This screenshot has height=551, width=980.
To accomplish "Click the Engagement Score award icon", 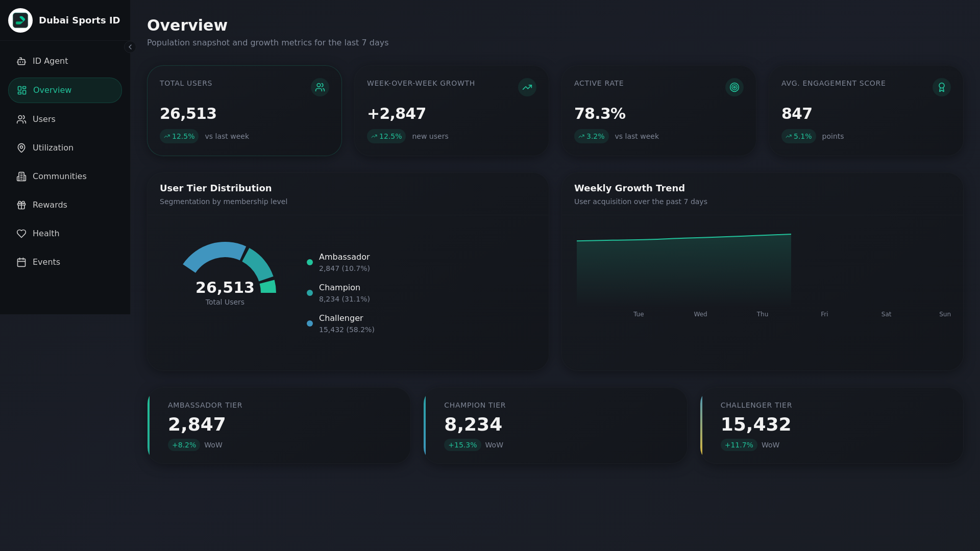I will tap(942, 87).
